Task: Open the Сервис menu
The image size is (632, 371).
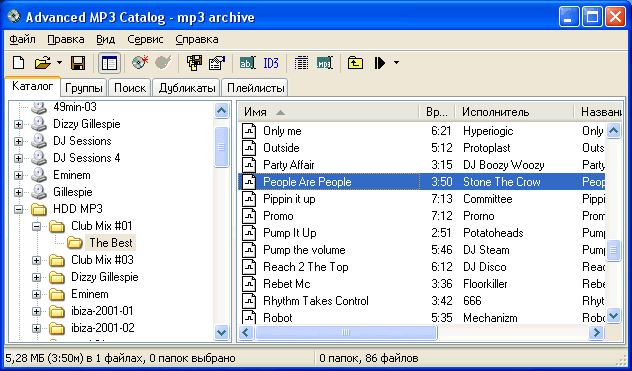Action: 145,40
